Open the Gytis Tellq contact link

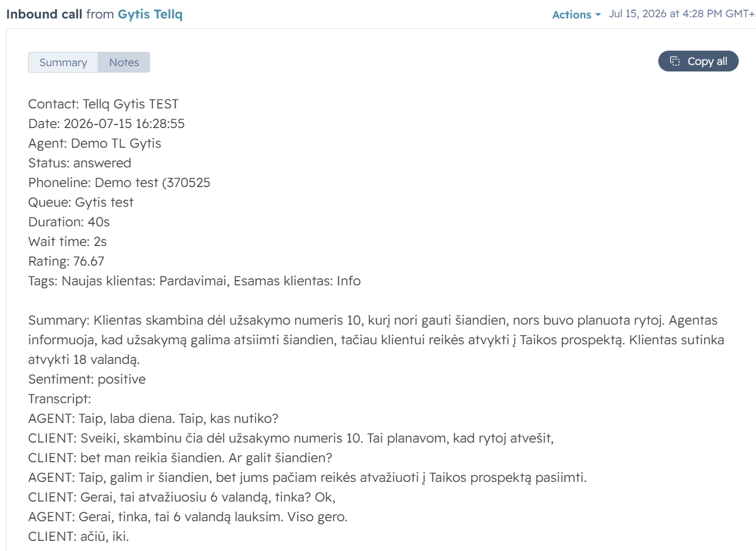150,14
